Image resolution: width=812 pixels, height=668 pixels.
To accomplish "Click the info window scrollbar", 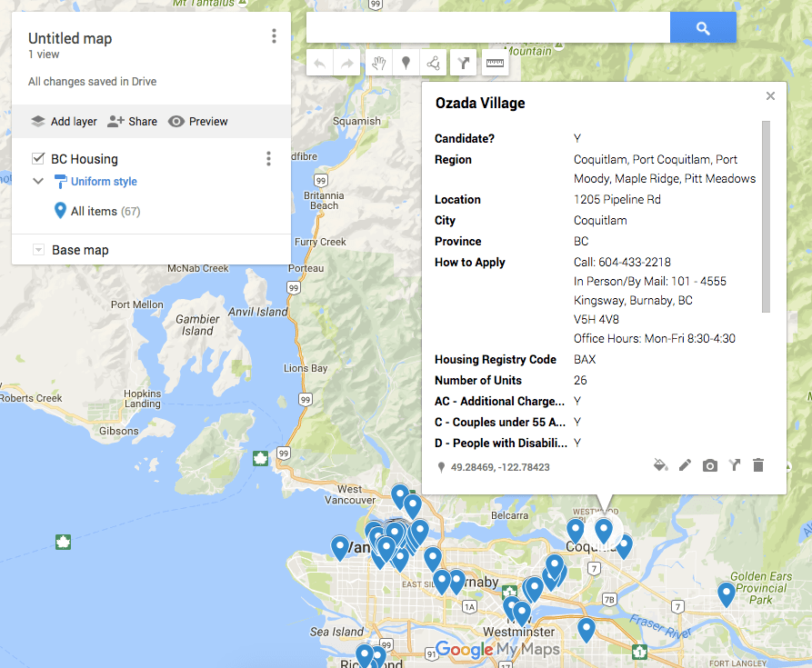I will (x=766, y=216).
